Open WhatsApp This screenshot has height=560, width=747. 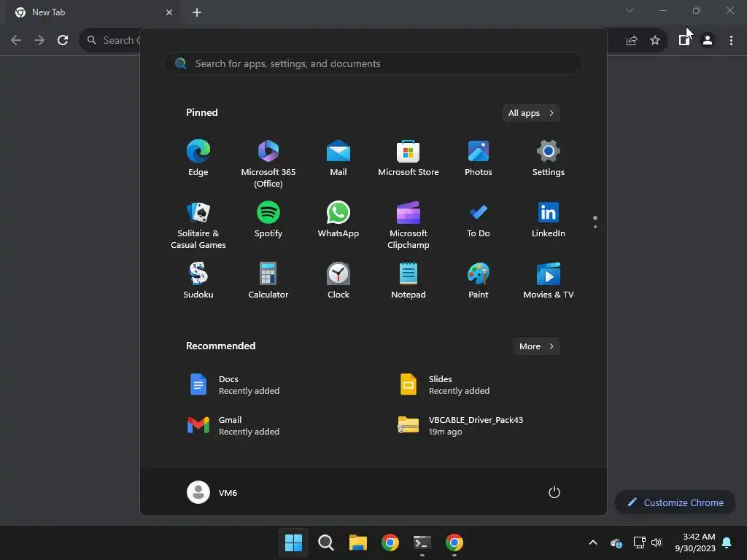point(338,220)
